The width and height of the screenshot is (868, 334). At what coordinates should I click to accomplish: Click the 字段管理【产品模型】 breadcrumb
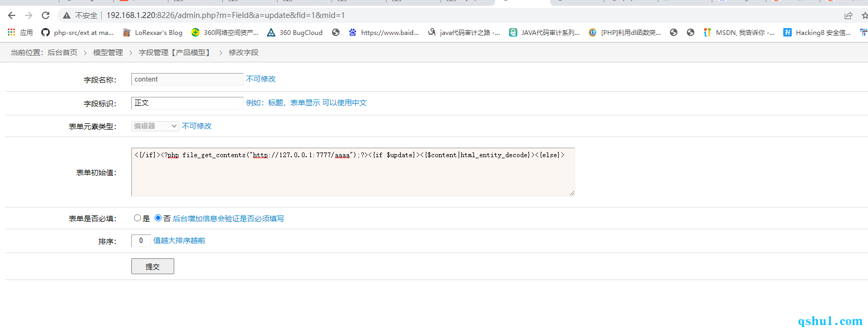[176, 52]
